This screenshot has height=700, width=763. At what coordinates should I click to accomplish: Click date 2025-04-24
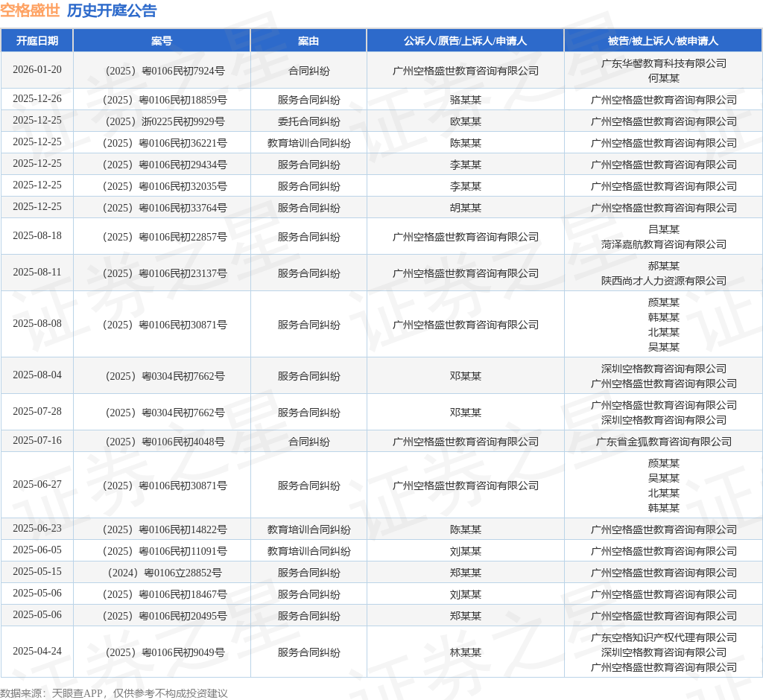(37, 652)
